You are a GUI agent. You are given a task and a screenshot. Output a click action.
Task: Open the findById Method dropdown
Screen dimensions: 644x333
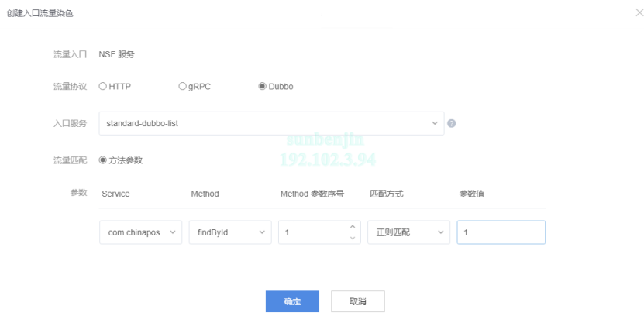pyautogui.click(x=230, y=232)
